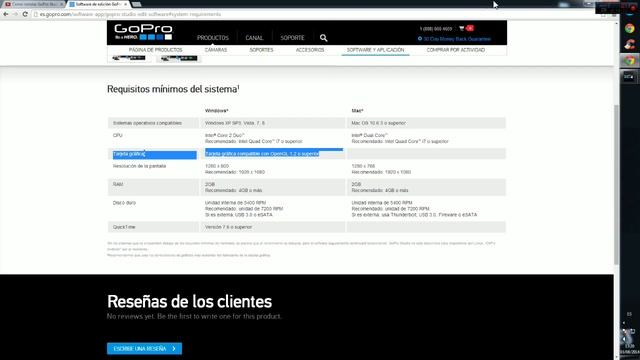Screen dimensions: 640x360
Task: Click the highlighted Tarjeta gráfica row label
Action: [129, 154]
